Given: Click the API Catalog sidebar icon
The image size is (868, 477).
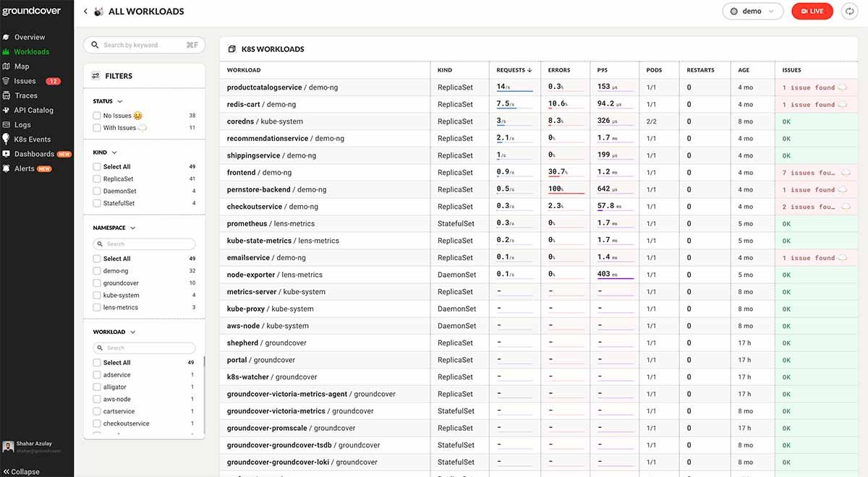Looking at the screenshot, I should coord(7,110).
